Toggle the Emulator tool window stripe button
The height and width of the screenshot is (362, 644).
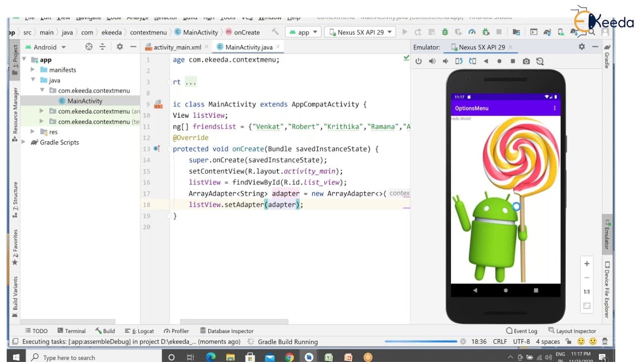tap(607, 234)
